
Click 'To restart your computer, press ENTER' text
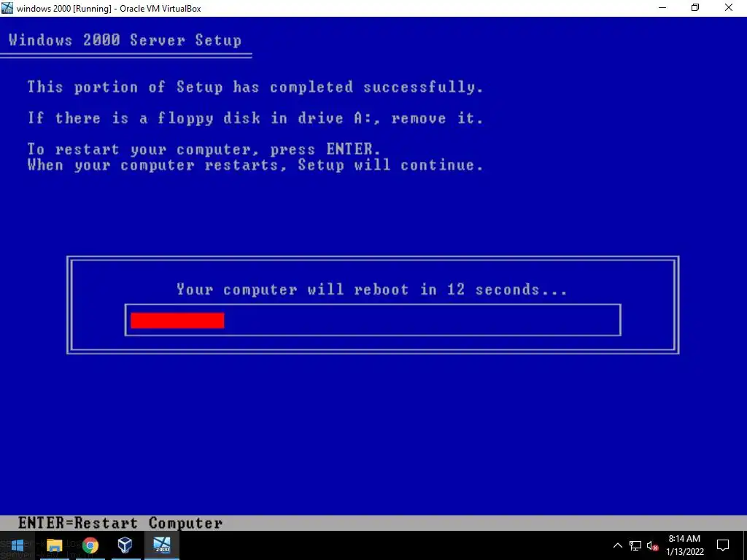click(x=204, y=149)
